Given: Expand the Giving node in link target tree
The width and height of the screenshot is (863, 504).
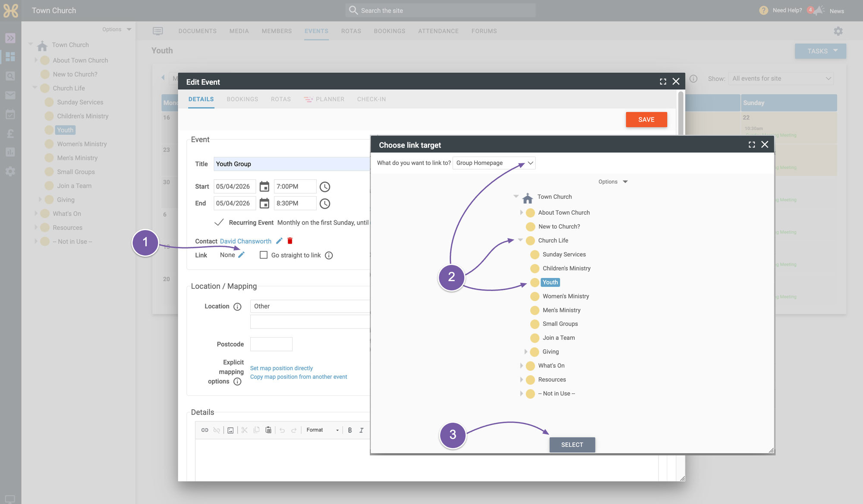Looking at the screenshot, I should click(526, 352).
